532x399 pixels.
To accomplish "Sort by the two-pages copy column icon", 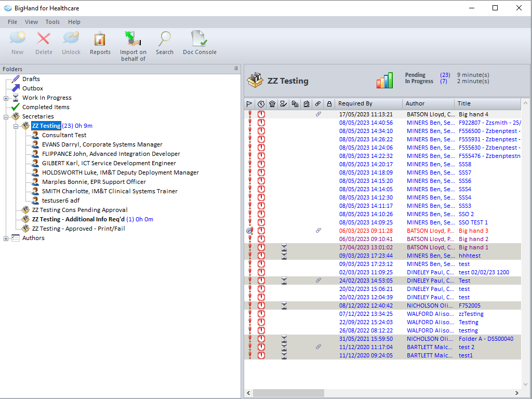I will tap(295, 104).
